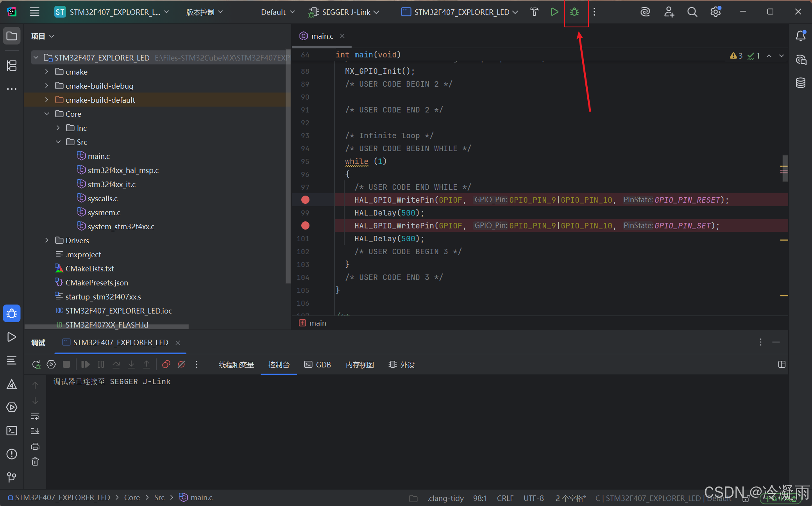This screenshot has width=812, height=506.
Task: Open the CMake tool window triangle icon
Action: pyautogui.click(x=12, y=384)
